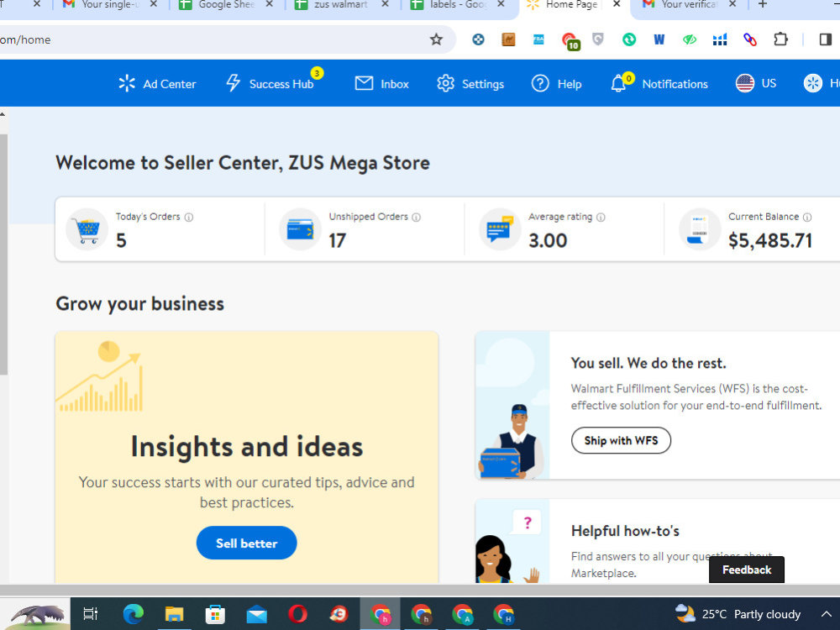Open the Feedback button

(x=746, y=570)
